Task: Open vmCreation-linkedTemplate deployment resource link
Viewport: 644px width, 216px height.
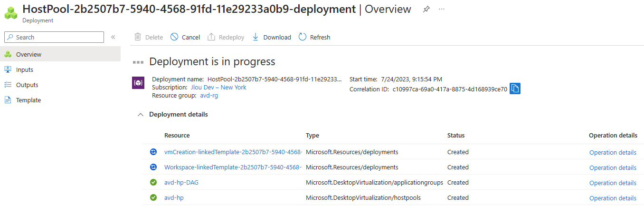Action: [233, 152]
